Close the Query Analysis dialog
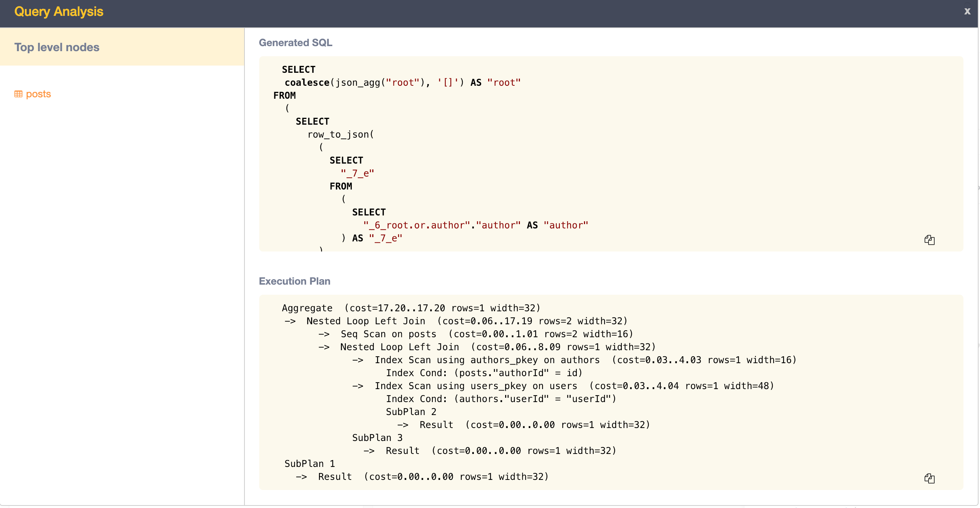This screenshot has width=980, height=508. (967, 12)
